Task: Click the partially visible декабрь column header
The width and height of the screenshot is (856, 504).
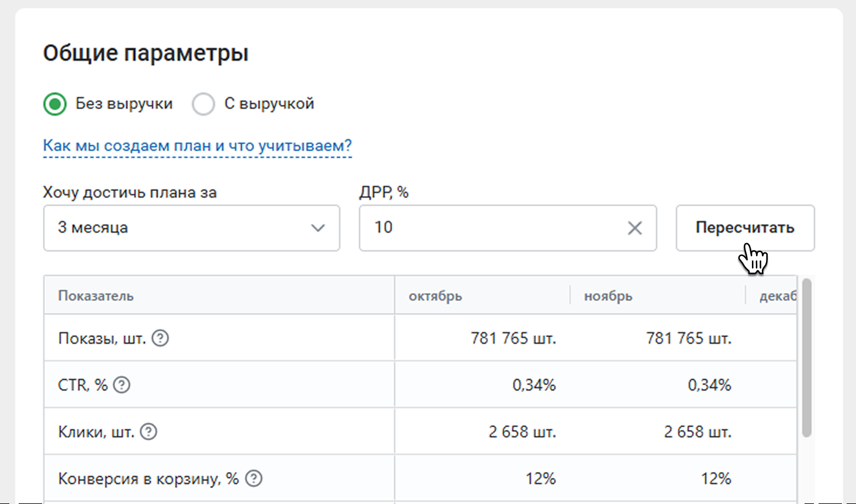Action: click(777, 296)
